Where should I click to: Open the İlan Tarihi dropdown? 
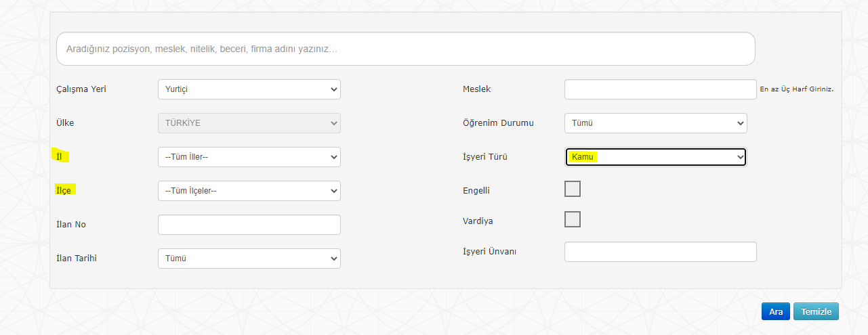coord(249,259)
